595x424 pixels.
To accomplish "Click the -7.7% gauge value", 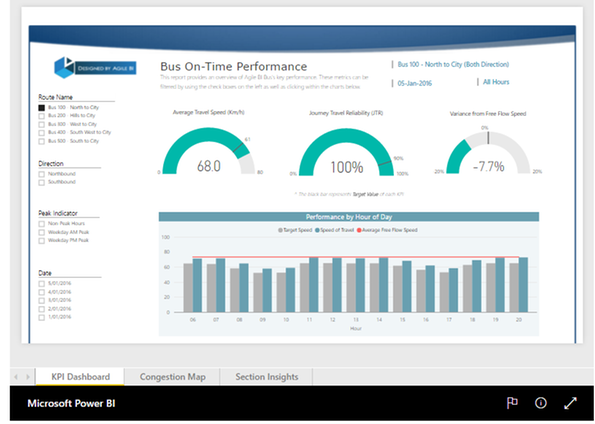I will (489, 166).
